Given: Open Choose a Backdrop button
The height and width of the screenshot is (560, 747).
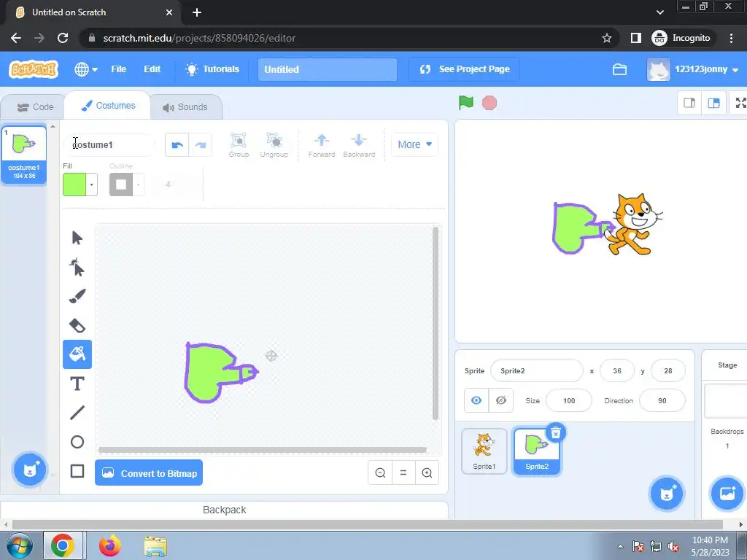Looking at the screenshot, I should [x=727, y=494].
